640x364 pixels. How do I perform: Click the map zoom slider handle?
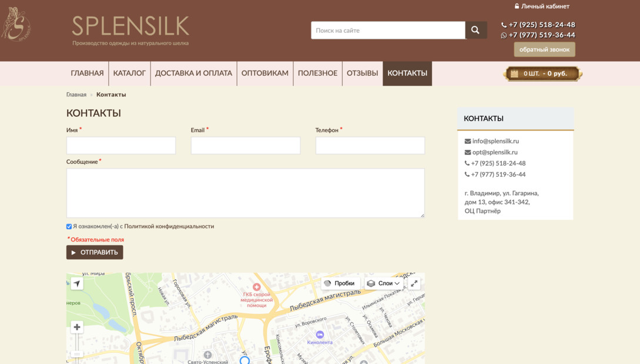[77, 354]
